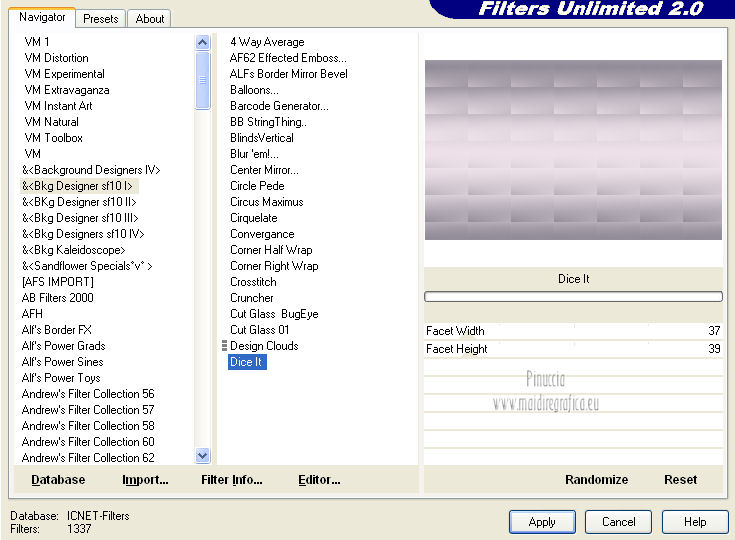Choose Barcode Generator... filter
Viewport: 735px width, 540px height.
279,105
